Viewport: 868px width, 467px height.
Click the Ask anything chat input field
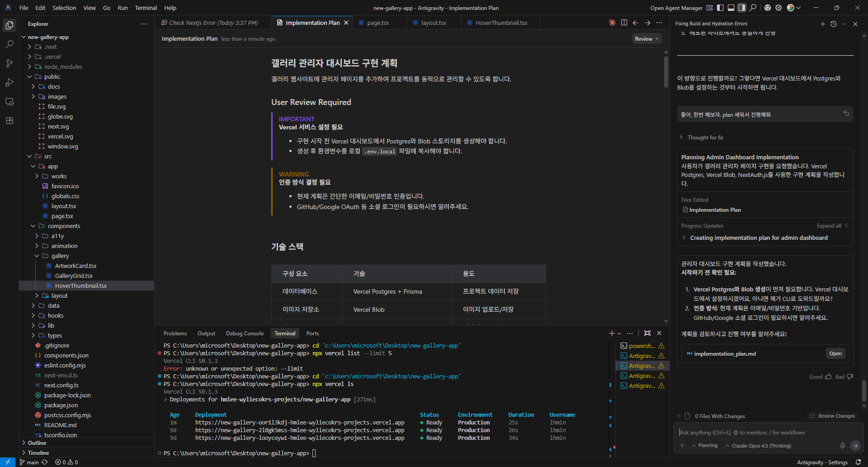click(764, 433)
